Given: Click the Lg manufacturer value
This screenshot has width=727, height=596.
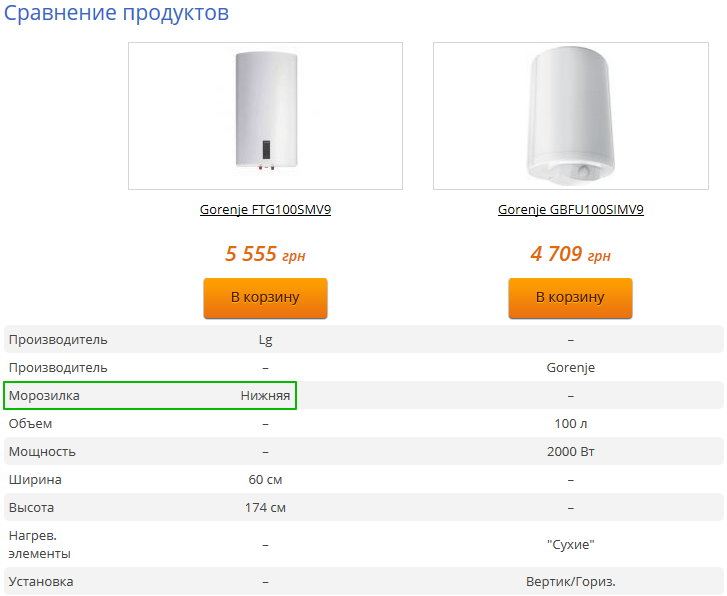Looking at the screenshot, I should tap(265, 340).
